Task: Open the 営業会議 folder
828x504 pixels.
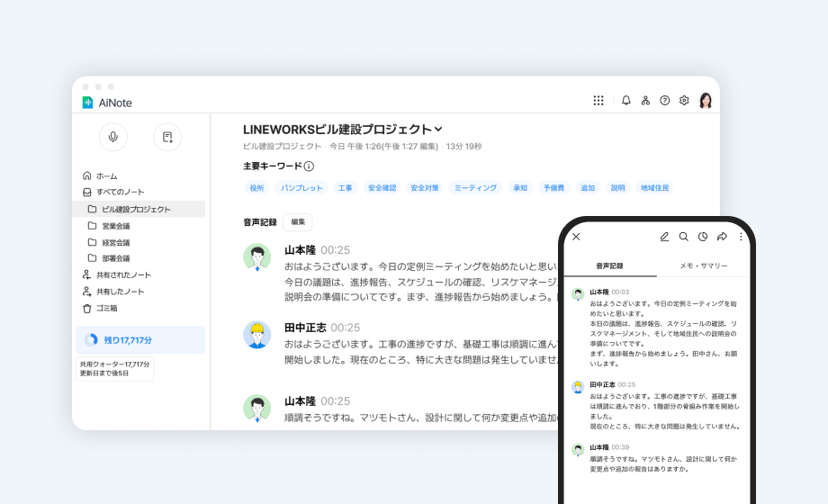Action: [x=116, y=226]
